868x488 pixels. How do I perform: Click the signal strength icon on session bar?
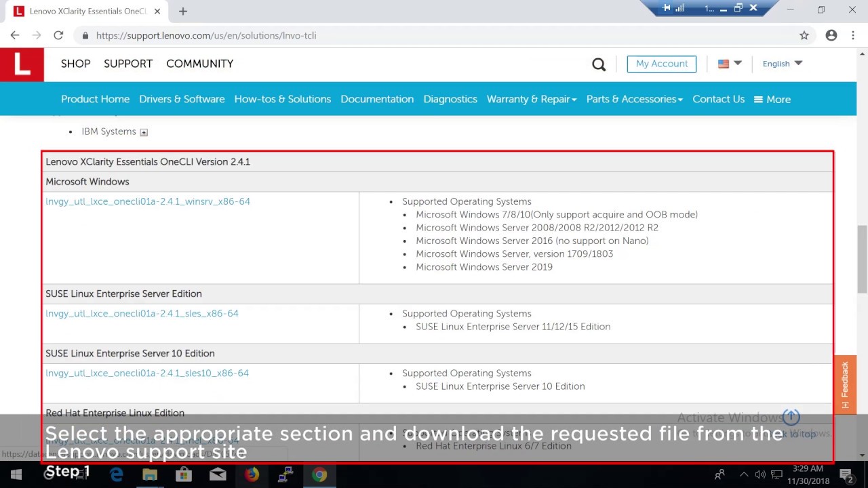pyautogui.click(x=680, y=8)
